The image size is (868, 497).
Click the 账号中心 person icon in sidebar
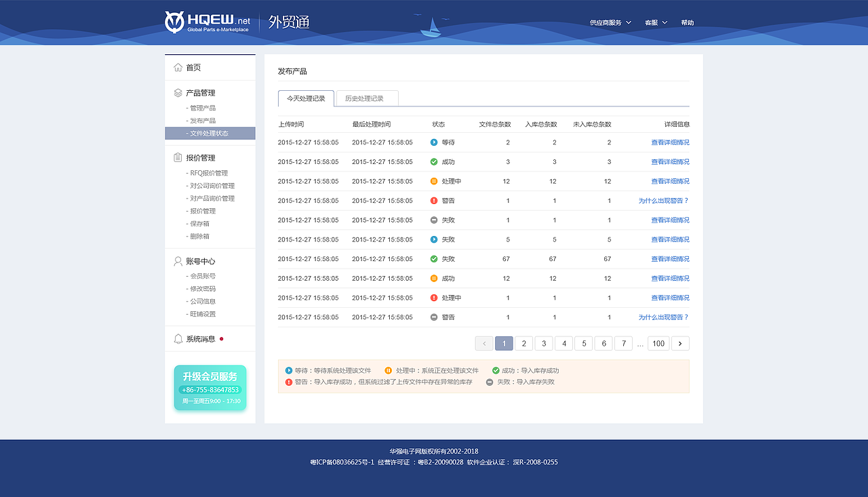click(176, 261)
